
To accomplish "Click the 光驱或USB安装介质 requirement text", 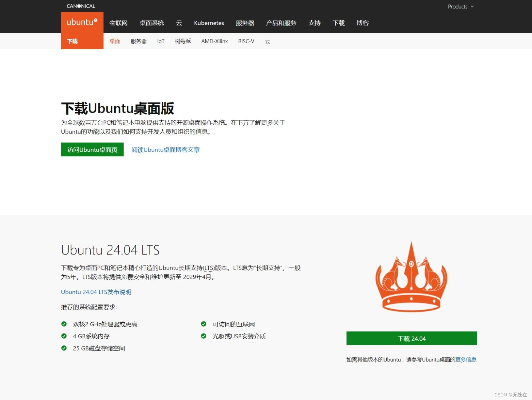I will click(x=239, y=336).
